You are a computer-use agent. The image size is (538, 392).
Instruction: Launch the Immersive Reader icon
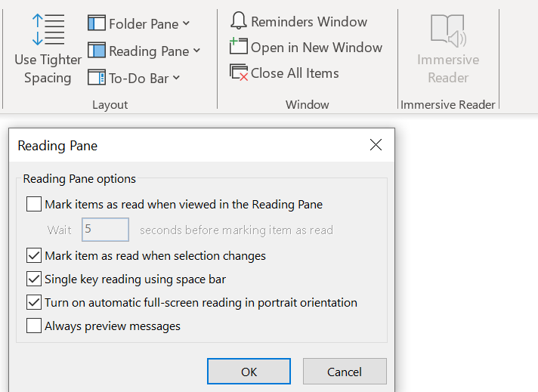(448, 30)
